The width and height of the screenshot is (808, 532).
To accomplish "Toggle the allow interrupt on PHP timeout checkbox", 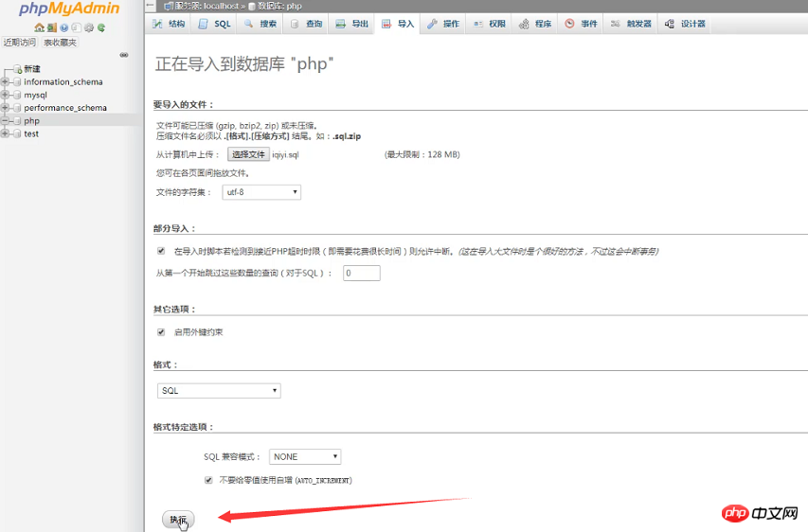I will pos(161,251).
